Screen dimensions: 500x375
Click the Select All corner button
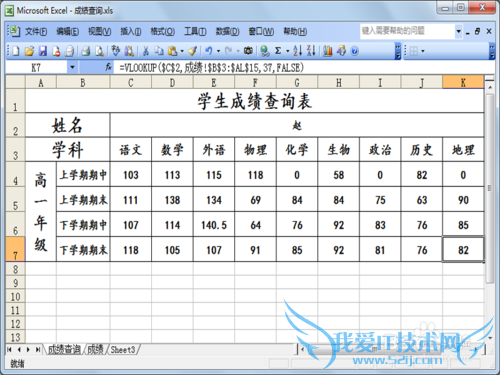15,82
